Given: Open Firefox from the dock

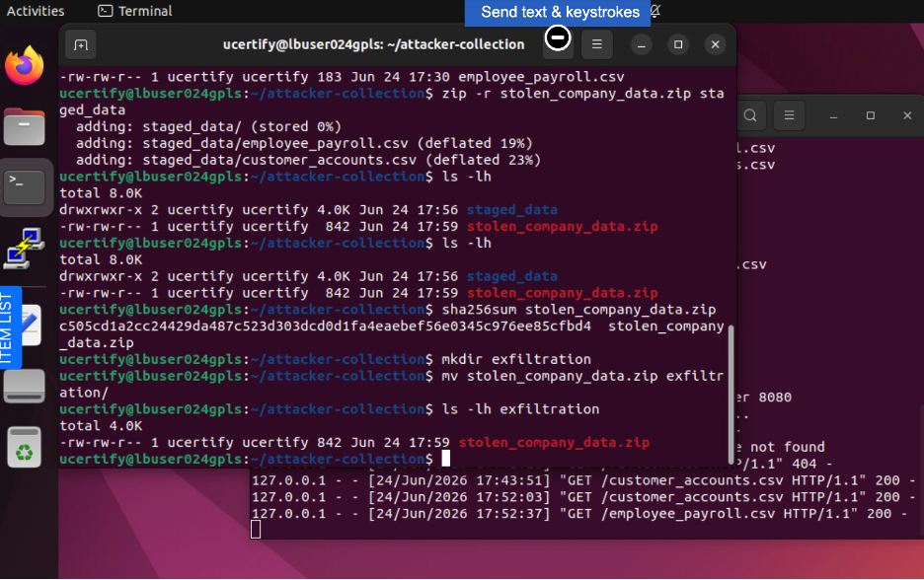Looking at the screenshot, I should (24, 65).
